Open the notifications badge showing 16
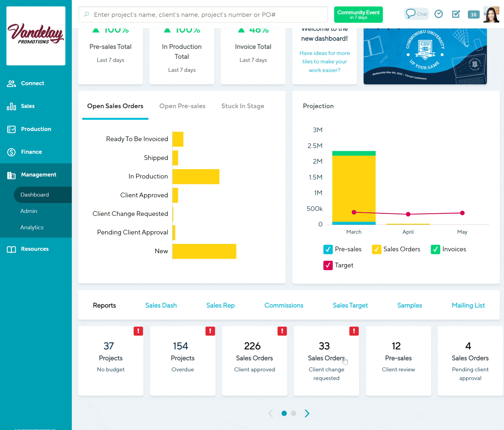Image resolution: width=504 pixels, height=430 pixels. point(473,15)
